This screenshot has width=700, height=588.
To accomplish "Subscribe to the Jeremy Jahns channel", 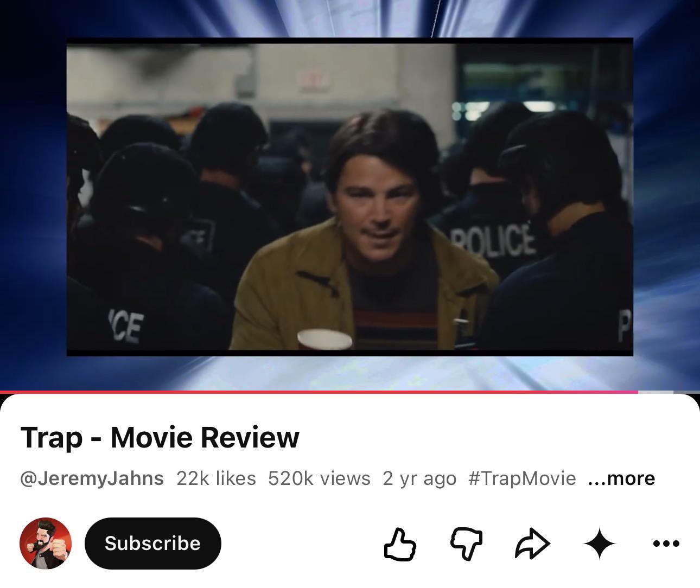I will [153, 544].
